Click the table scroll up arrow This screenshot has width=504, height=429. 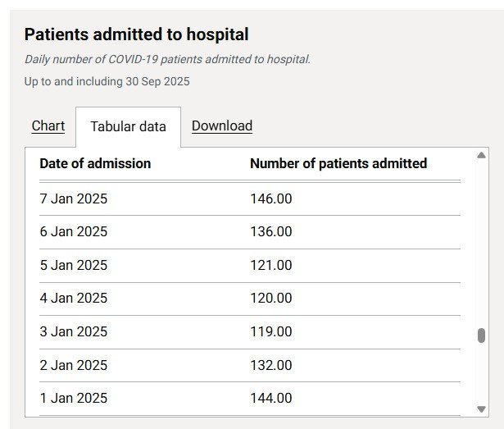click(x=481, y=155)
